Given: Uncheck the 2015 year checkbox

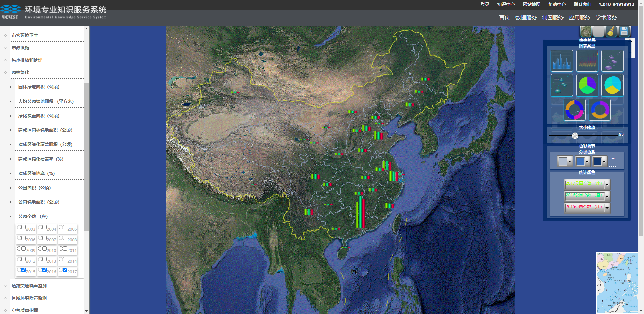Looking at the screenshot, I should (23, 270).
